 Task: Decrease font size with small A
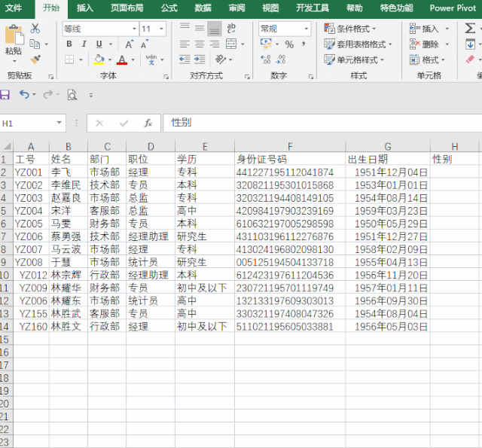[x=144, y=44]
